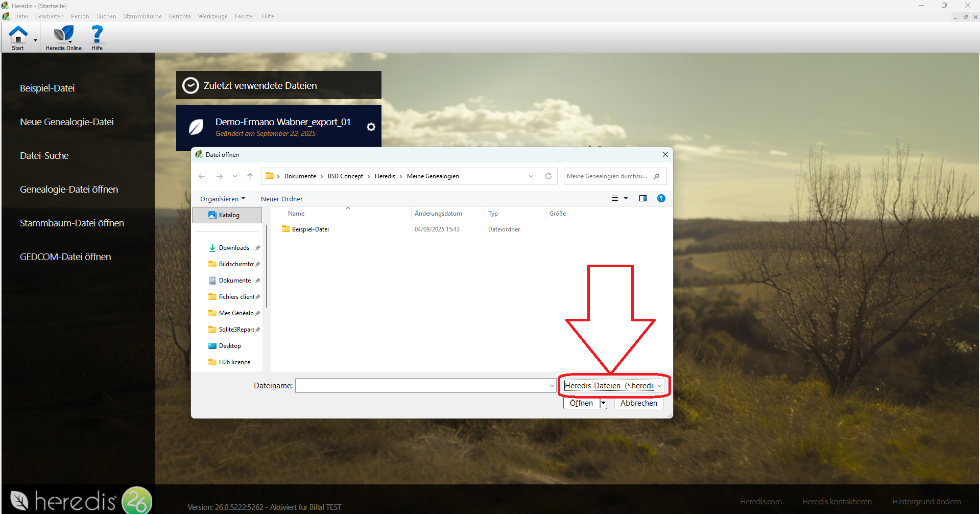980x514 pixels.
Task: Open the Stammbäume menu
Action: (142, 16)
